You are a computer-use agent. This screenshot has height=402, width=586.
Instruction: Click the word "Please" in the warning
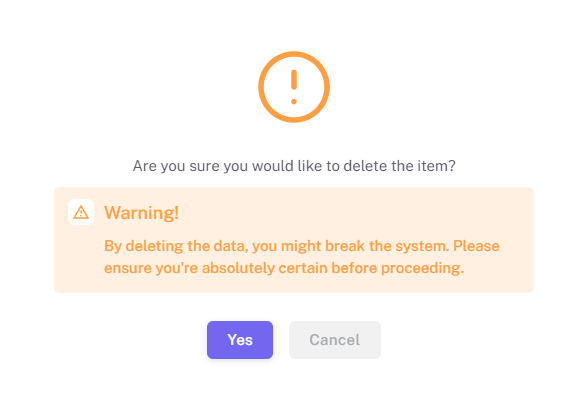476,246
